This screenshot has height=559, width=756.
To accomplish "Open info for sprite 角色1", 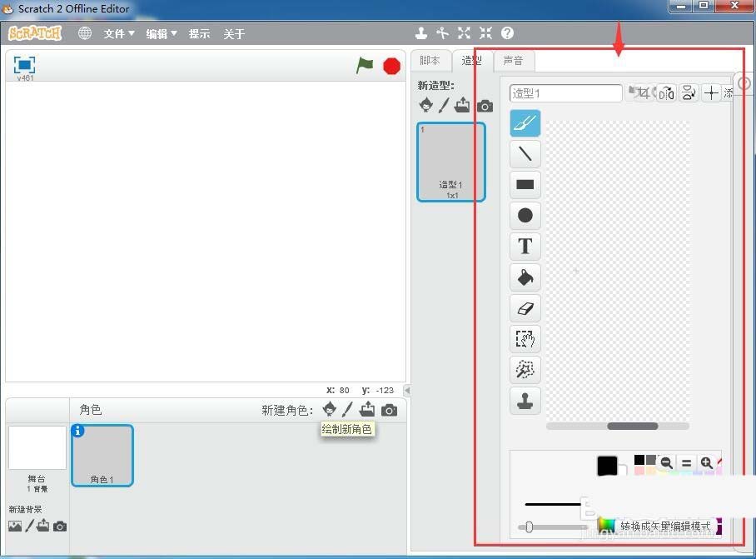I will click(x=77, y=430).
